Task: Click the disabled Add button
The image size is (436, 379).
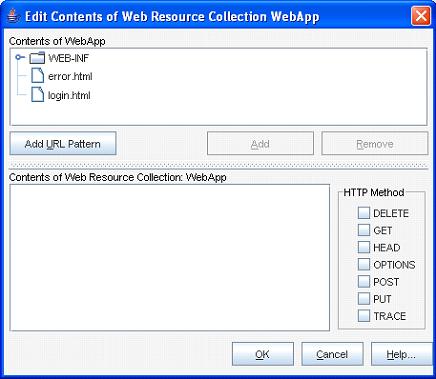Action: click(x=260, y=144)
